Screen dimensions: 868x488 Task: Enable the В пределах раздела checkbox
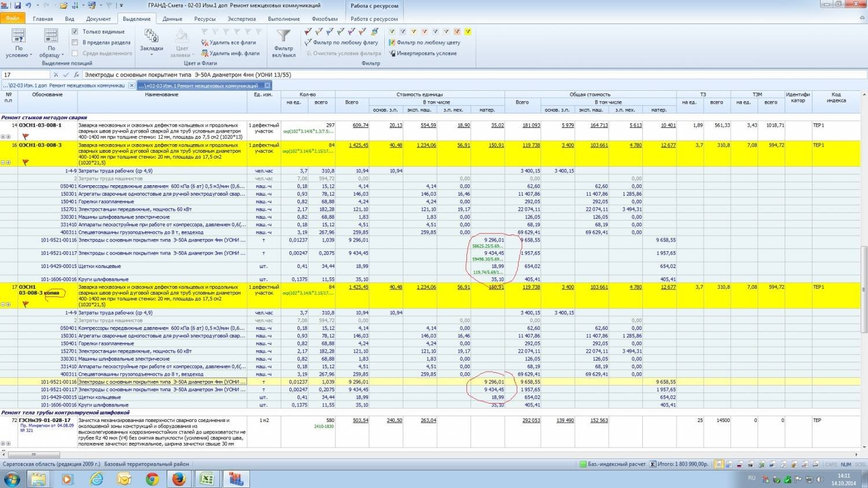tap(75, 42)
